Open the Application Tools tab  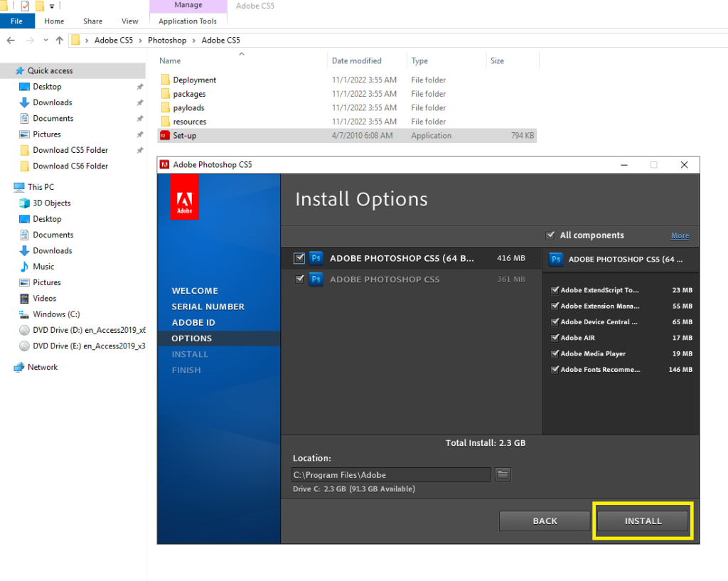188,21
